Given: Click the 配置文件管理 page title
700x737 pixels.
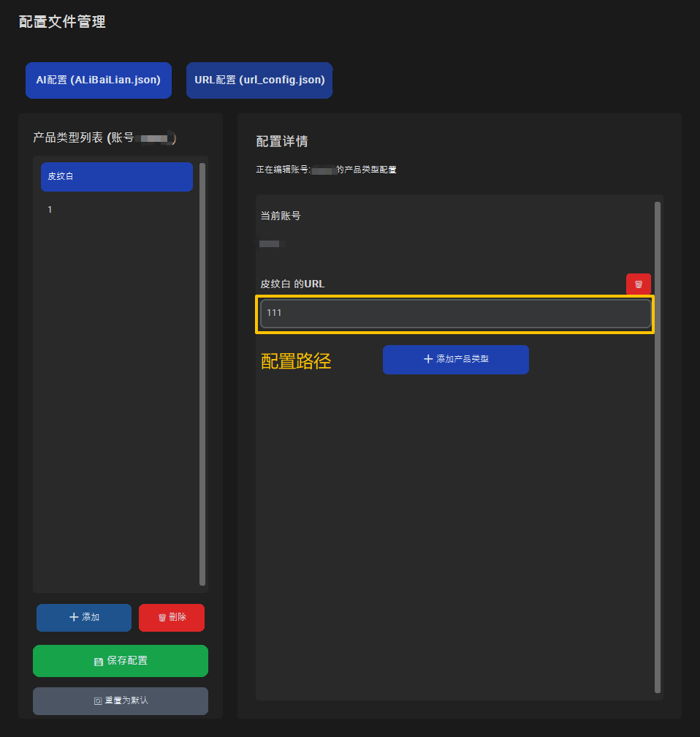Looking at the screenshot, I should tap(62, 22).
